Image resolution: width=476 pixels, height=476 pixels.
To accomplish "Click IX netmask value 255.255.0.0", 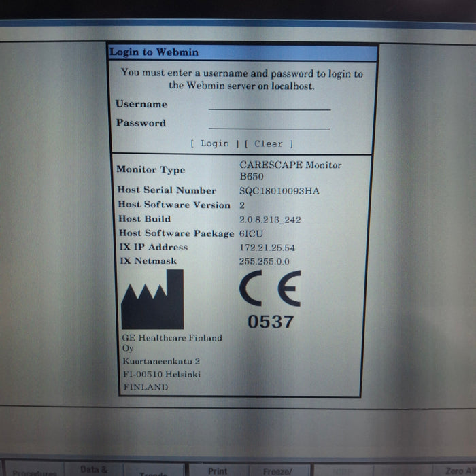I will click(264, 261).
